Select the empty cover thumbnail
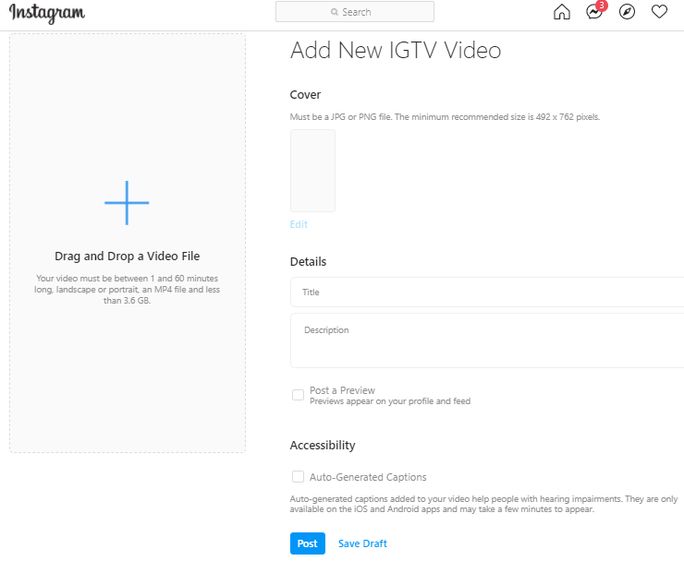Viewport: 684px width, 561px height. click(313, 171)
